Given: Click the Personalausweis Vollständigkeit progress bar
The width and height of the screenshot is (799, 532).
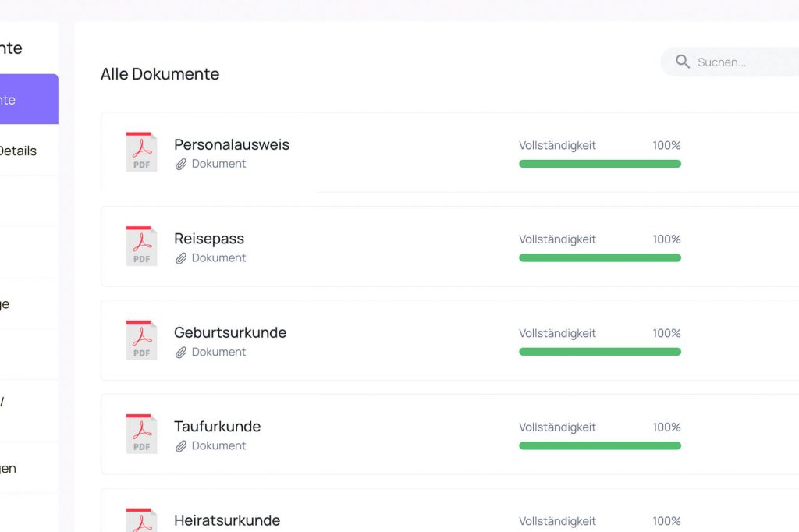Looking at the screenshot, I should pos(599,164).
